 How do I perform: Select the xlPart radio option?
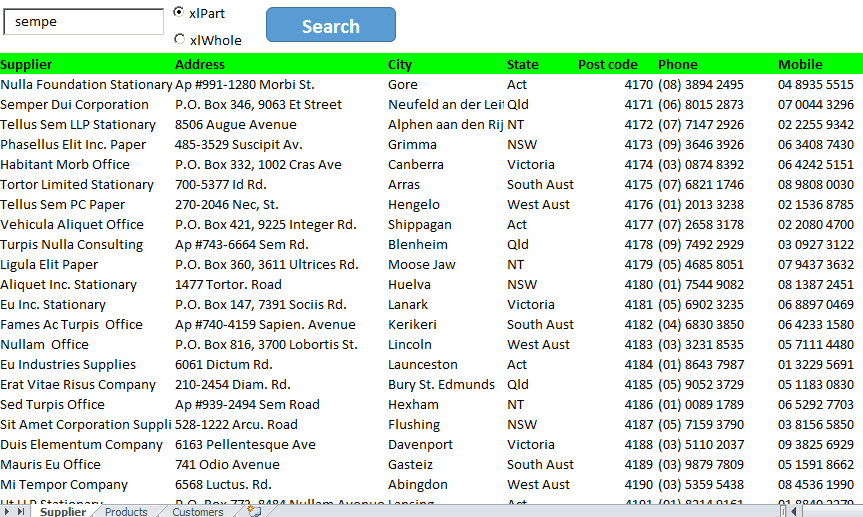point(179,12)
